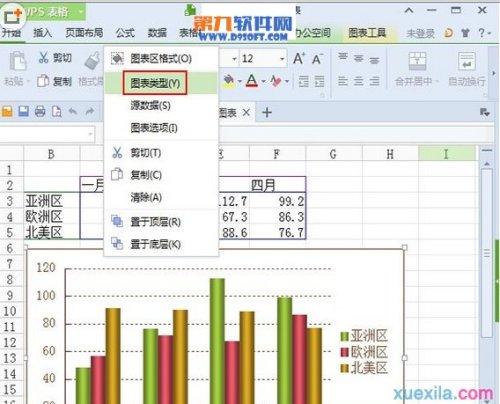Click the Paste clipboard icon
The height and width of the screenshot is (404, 500).
pos(17,61)
